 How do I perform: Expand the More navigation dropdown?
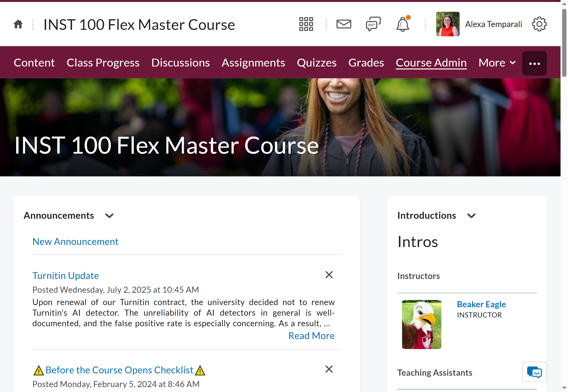[497, 63]
